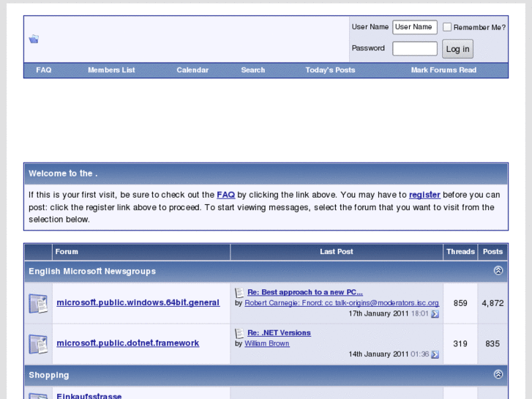Open Members List in the navigation bar

[111, 70]
